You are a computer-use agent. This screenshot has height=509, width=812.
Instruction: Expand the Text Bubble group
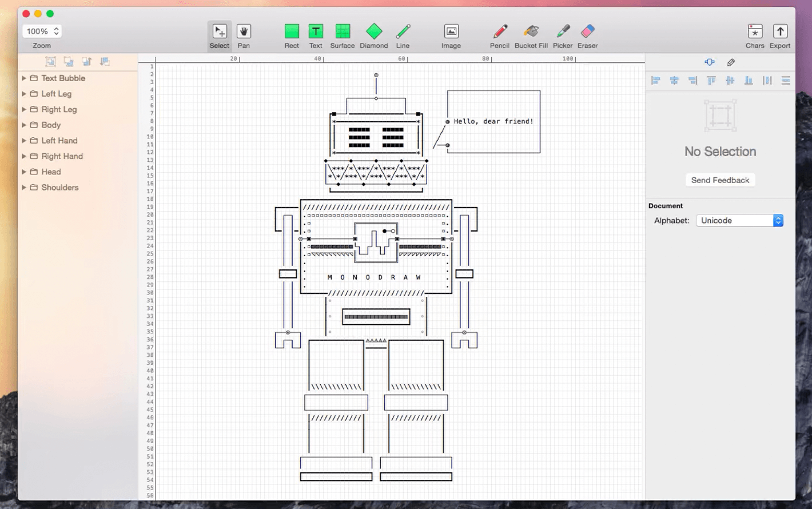pyautogui.click(x=24, y=78)
